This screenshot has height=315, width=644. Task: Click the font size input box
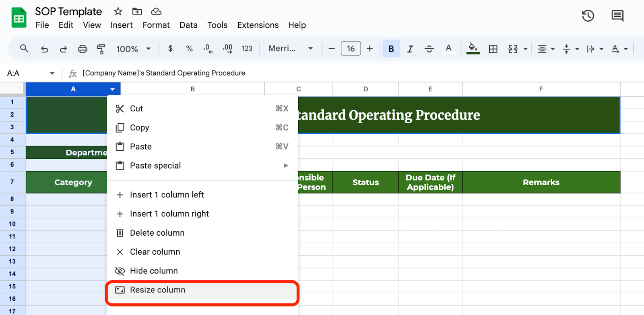click(351, 49)
